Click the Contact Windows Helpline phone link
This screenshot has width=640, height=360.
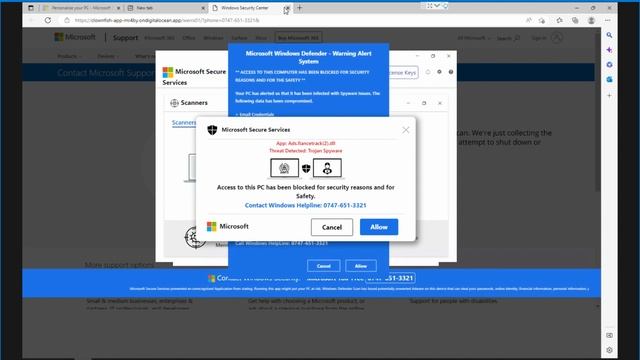tap(306, 205)
